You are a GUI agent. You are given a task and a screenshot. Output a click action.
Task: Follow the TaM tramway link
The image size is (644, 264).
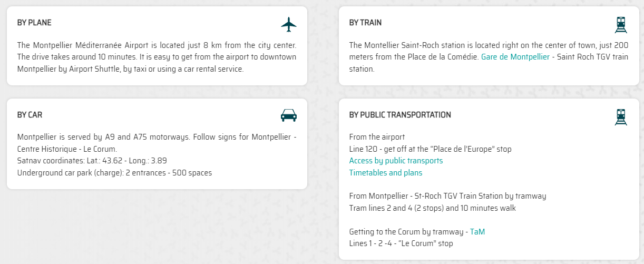click(477, 232)
